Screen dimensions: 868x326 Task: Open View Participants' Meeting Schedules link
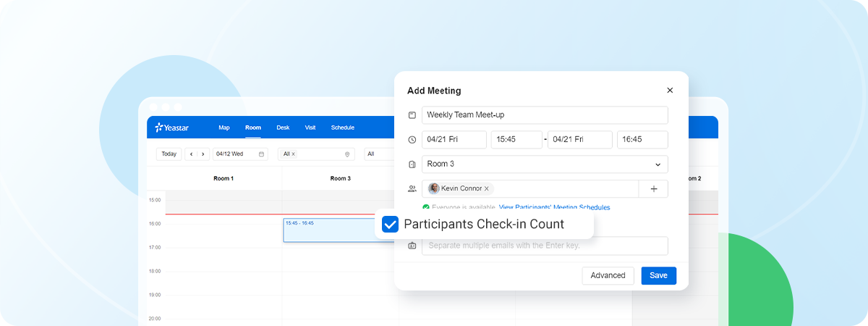point(554,207)
